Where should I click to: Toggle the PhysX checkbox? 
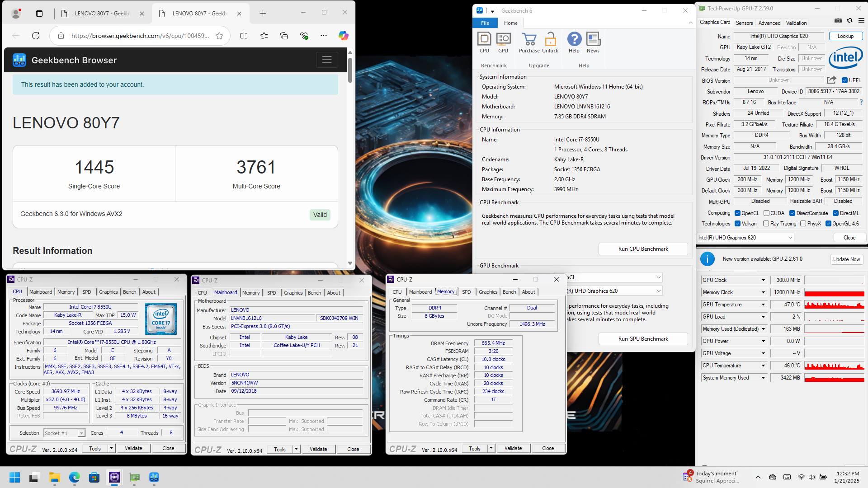[x=803, y=224]
